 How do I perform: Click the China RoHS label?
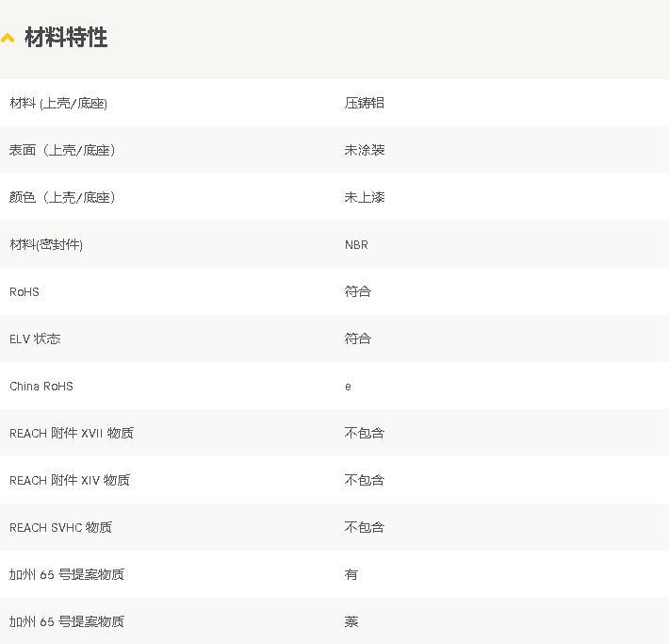pos(41,387)
